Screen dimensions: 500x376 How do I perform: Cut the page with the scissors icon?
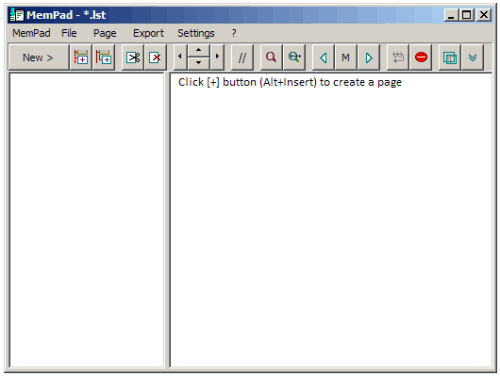pyautogui.click(x=133, y=58)
